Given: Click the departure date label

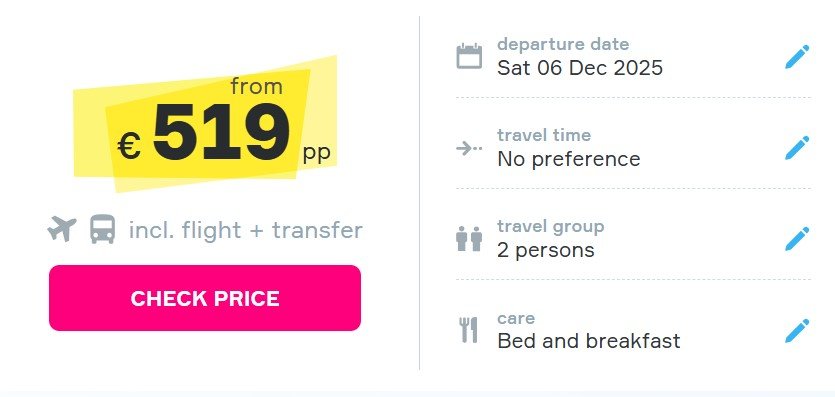Looking at the screenshot, I should (x=563, y=44).
